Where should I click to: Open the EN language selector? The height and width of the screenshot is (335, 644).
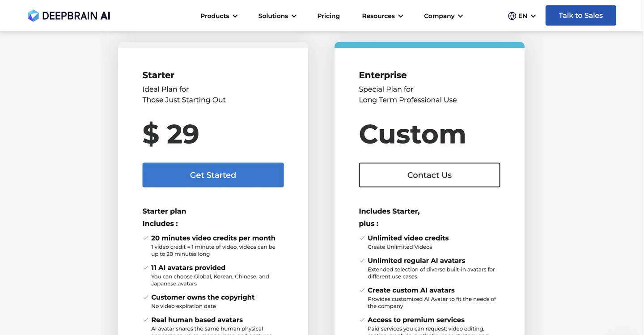click(522, 16)
